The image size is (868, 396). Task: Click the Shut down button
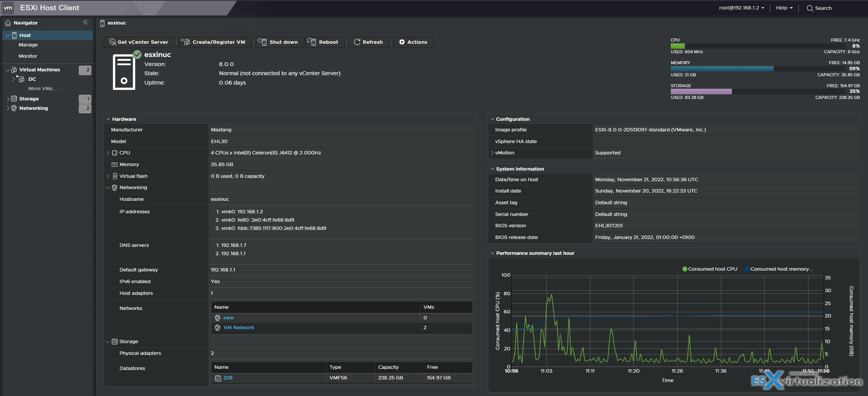click(280, 42)
